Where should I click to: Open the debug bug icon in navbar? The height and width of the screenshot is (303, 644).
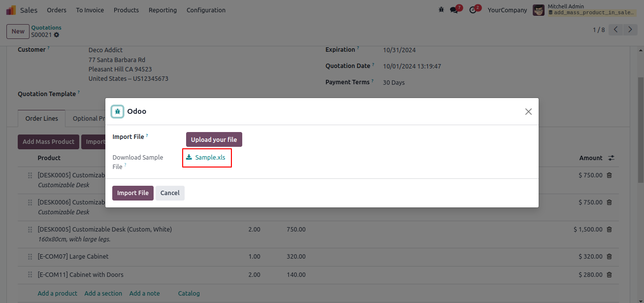tap(441, 10)
